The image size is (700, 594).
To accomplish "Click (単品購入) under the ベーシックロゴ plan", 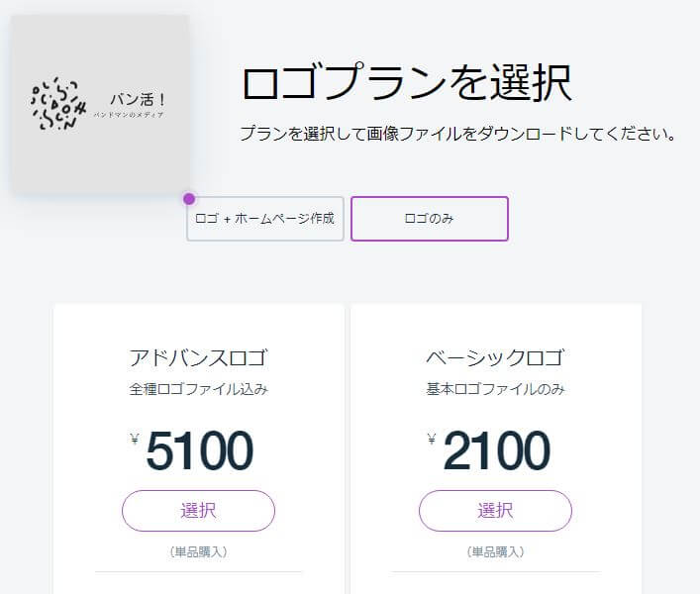I will (495, 552).
